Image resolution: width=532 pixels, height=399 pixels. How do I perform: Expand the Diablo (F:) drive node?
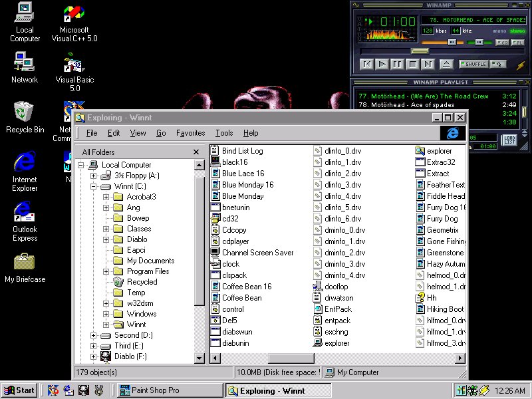click(93, 356)
